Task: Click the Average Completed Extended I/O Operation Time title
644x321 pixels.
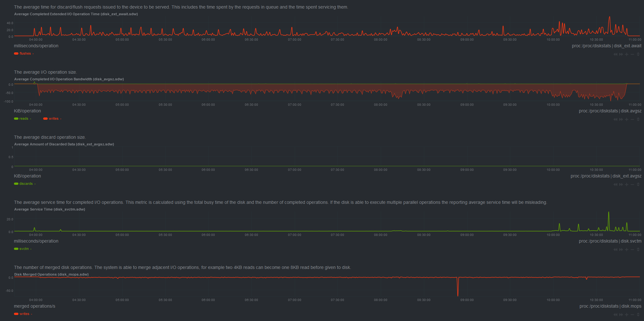Action: 76,14
